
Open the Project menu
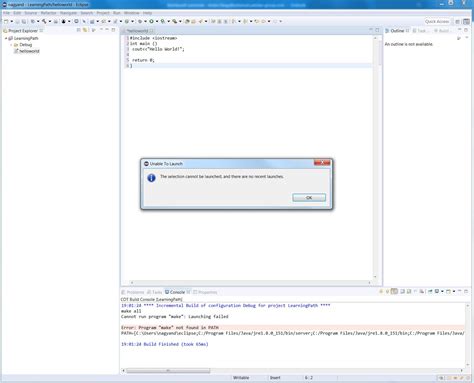pos(103,13)
